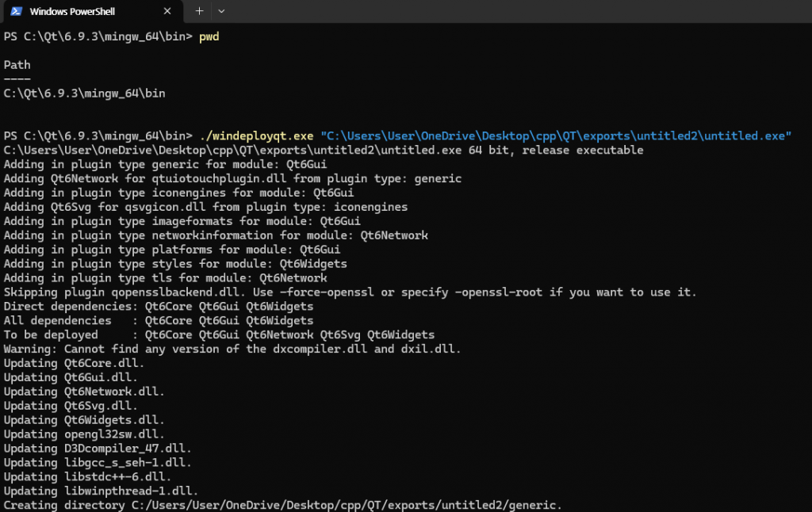Click the PowerShell icon in the tab

(15, 12)
